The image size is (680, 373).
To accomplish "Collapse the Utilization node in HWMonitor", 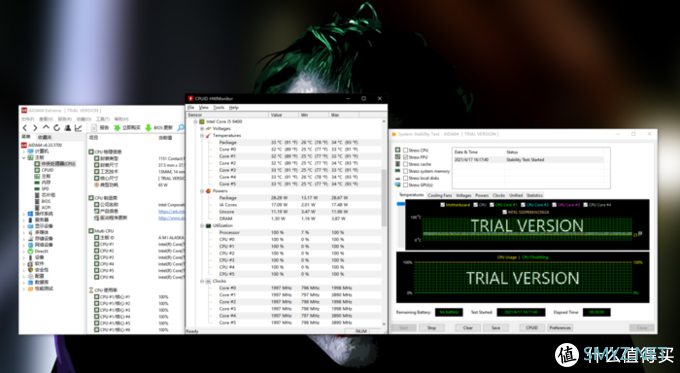I will point(202,226).
